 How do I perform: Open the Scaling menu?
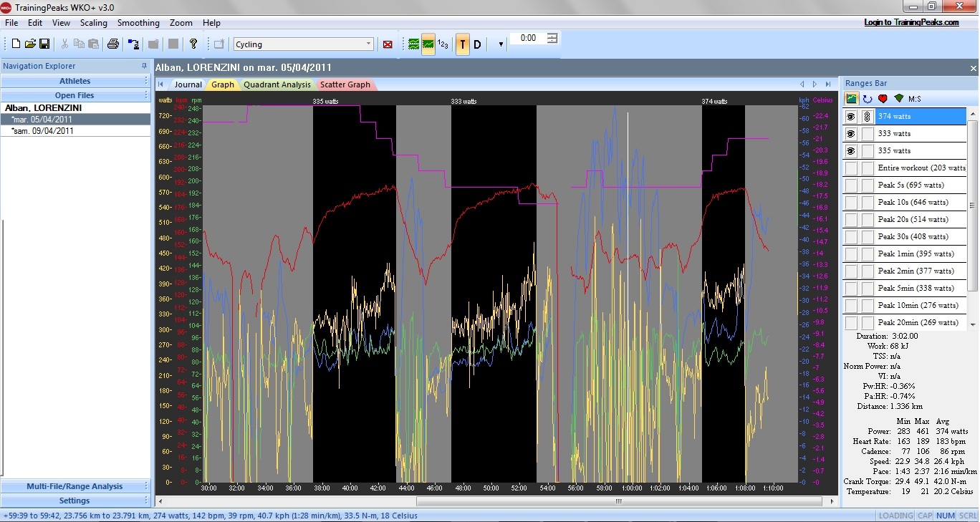(94, 23)
